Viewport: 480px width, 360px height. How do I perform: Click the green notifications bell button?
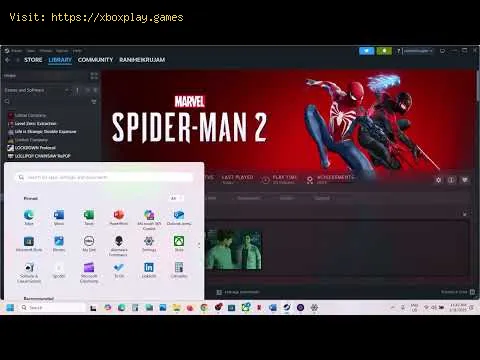pyautogui.click(x=384, y=51)
